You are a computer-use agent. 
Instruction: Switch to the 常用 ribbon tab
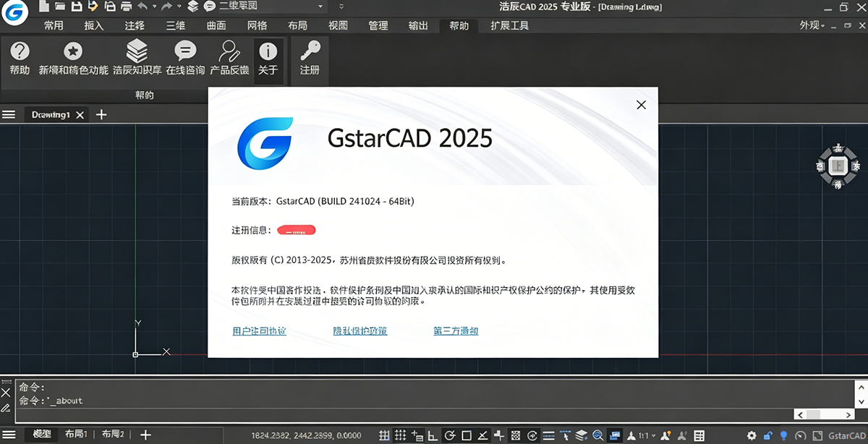point(54,25)
